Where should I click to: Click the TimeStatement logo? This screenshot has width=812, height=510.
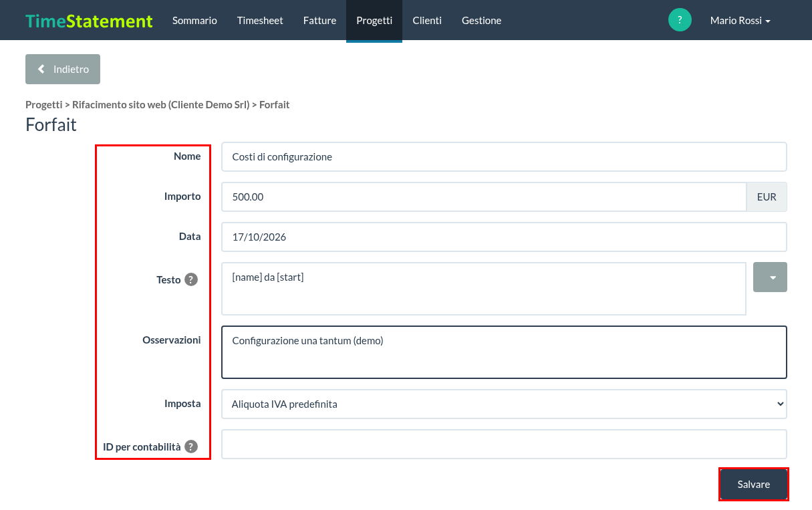(90, 21)
